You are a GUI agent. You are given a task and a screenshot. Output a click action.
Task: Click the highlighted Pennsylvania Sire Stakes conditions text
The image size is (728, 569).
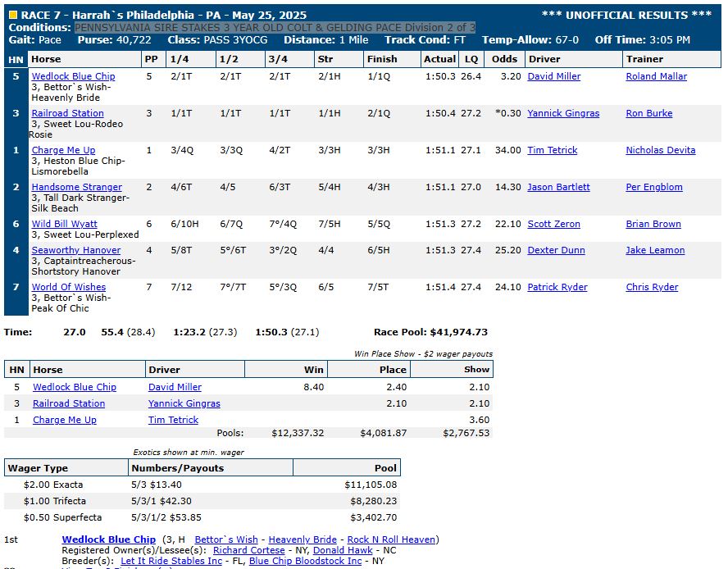[x=275, y=27]
